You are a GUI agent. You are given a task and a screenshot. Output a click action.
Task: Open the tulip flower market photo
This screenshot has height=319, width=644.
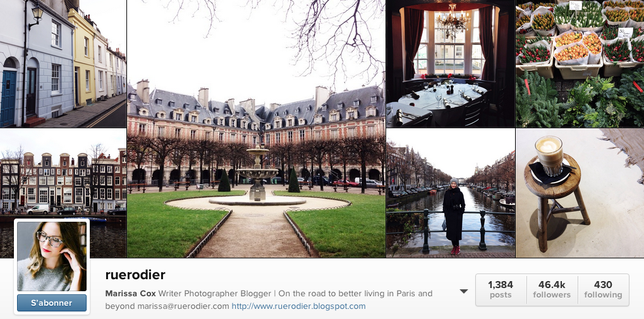[x=580, y=64]
